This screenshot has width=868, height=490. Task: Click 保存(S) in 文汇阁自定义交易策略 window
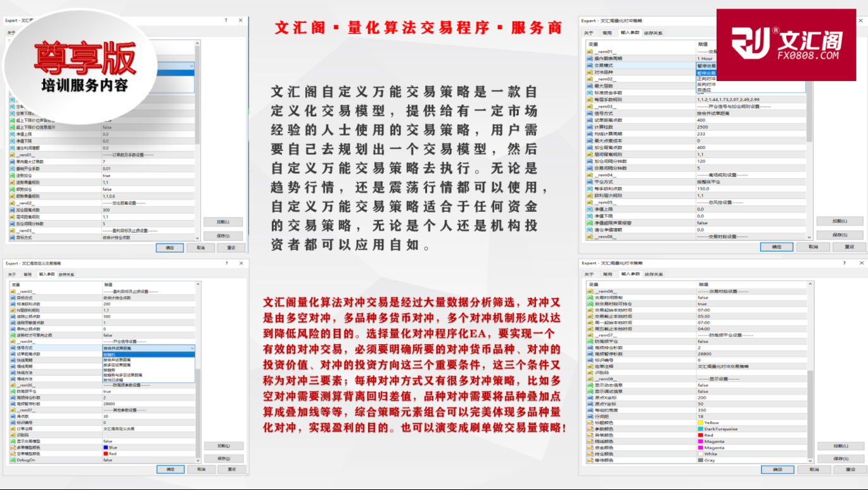222,458
